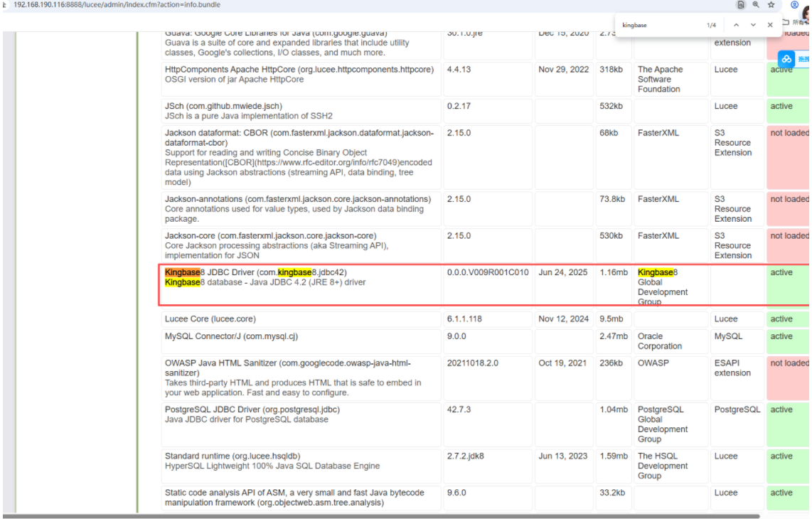The image size is (812, 519).
Task: Click the blue cloud floating widget icon
Action: point(786,59)
